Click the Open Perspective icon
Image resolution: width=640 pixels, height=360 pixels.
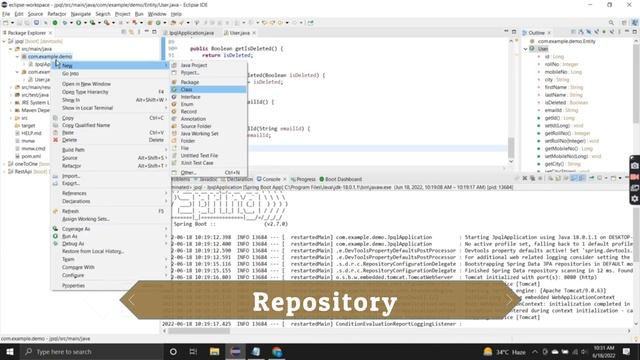click(624, 22)
